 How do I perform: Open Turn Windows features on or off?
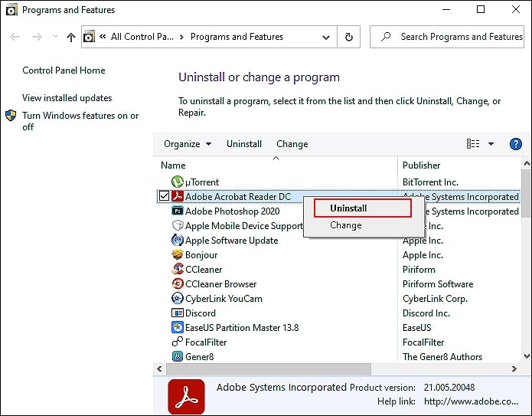tap(80, 121)
